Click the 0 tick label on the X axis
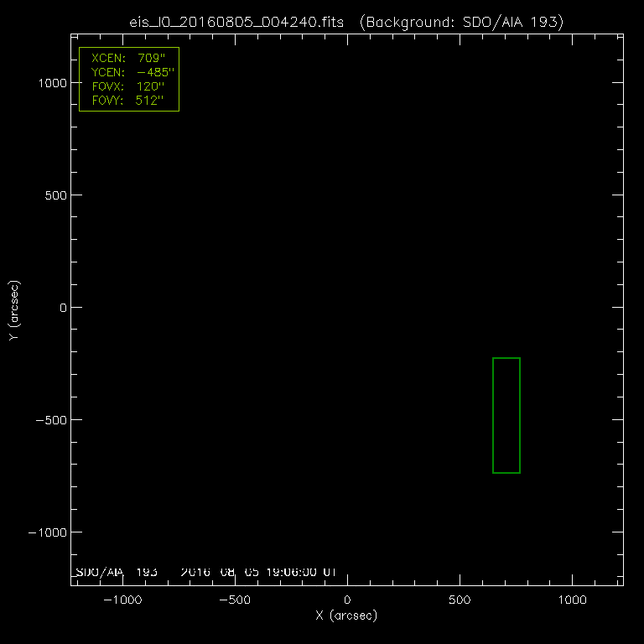 [347, 600]
